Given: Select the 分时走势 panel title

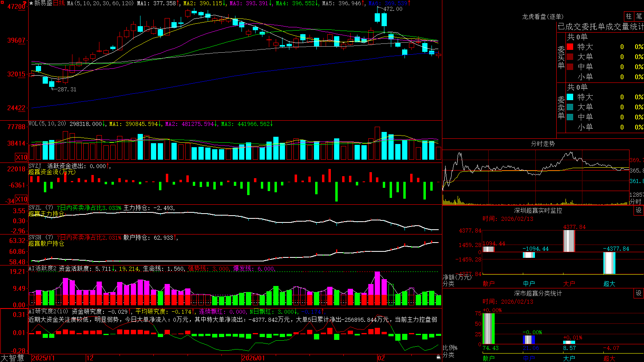Looking at the screenshot, I should (543, 144).
